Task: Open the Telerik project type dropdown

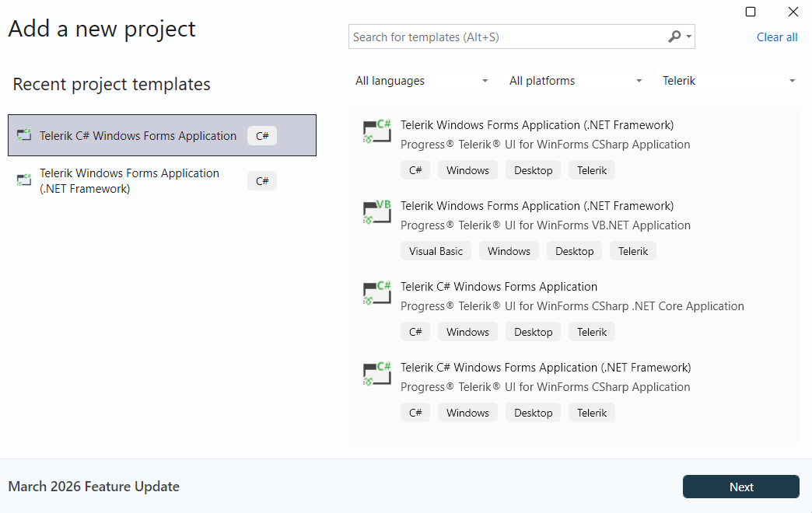Action: 727,80
